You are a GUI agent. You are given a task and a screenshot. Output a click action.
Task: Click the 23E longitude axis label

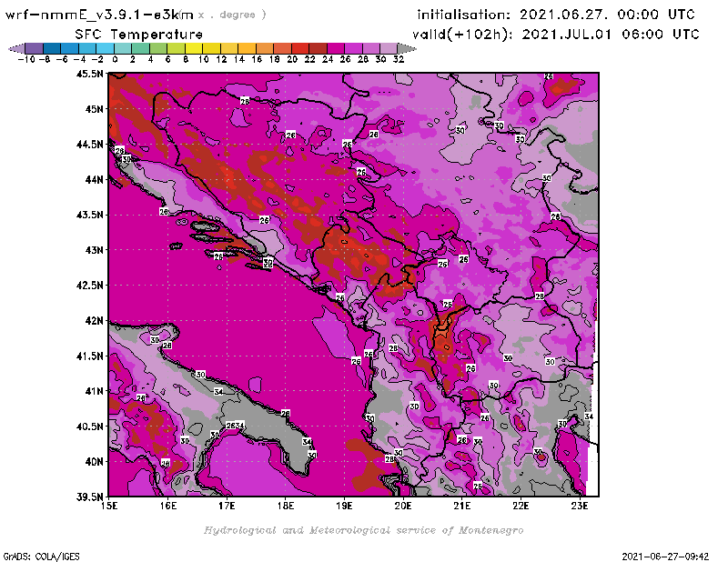coord(580,506)
